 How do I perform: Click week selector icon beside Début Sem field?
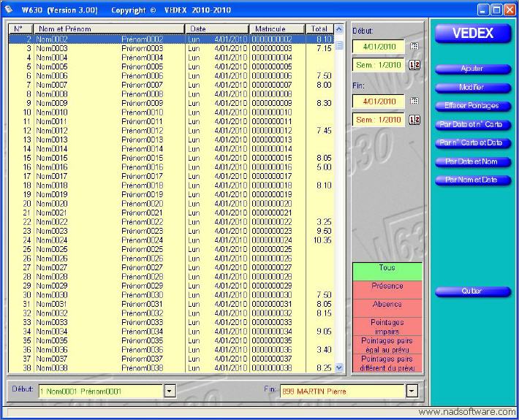tap(414, 65)
